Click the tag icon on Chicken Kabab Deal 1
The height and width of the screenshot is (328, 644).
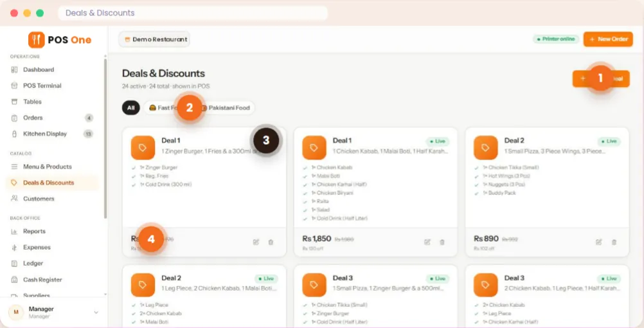[x=314, y=147]
